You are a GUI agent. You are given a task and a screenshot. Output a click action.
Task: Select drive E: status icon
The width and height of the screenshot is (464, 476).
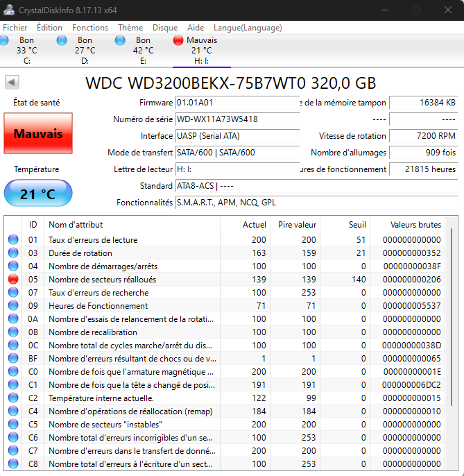121,41
